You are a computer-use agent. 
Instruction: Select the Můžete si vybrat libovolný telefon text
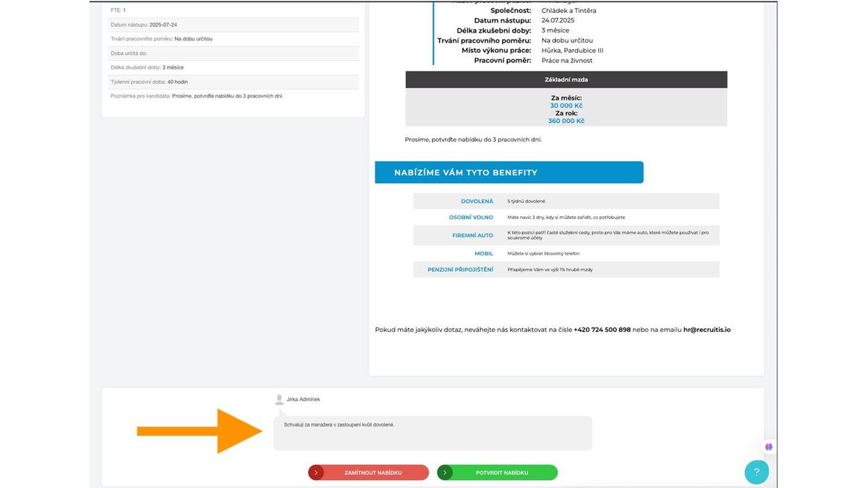pos(544,254)
